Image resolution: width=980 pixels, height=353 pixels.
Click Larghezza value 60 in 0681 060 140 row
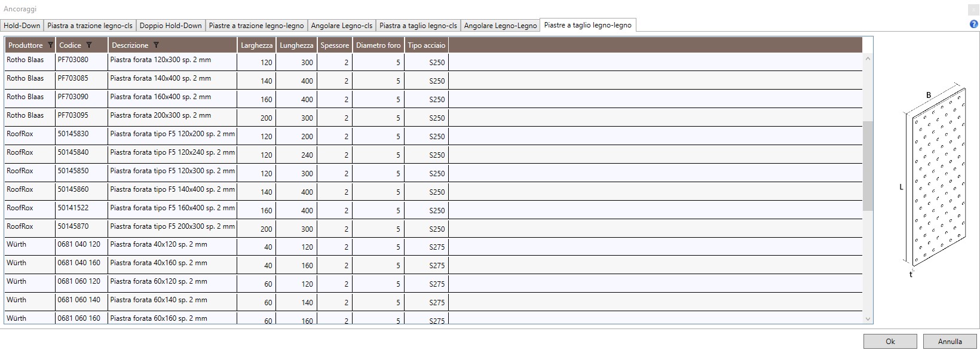coord(268,302)
